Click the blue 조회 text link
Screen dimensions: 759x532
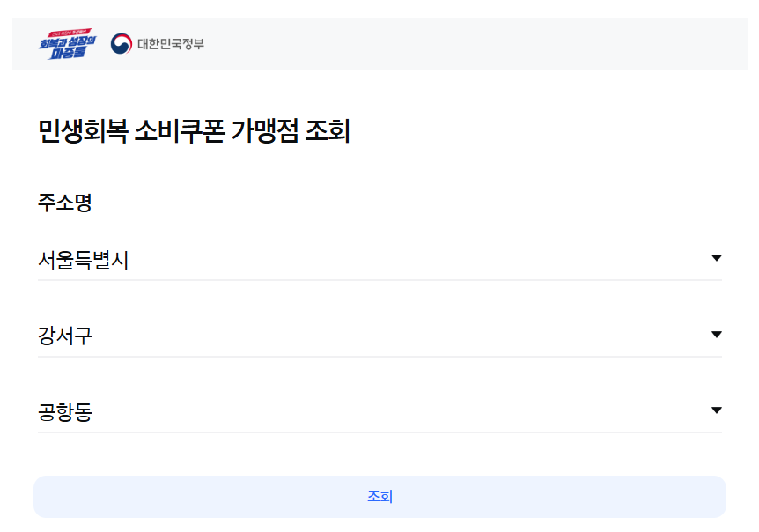(x=379, y=497)
